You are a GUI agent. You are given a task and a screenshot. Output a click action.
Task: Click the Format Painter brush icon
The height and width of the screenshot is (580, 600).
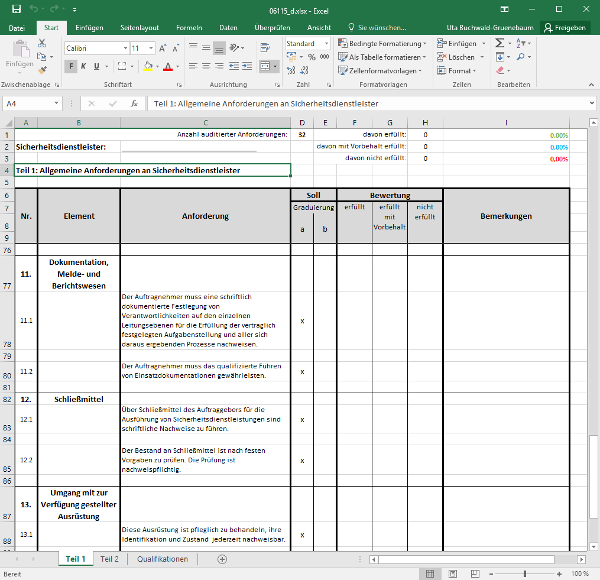(x=42, y=68)
